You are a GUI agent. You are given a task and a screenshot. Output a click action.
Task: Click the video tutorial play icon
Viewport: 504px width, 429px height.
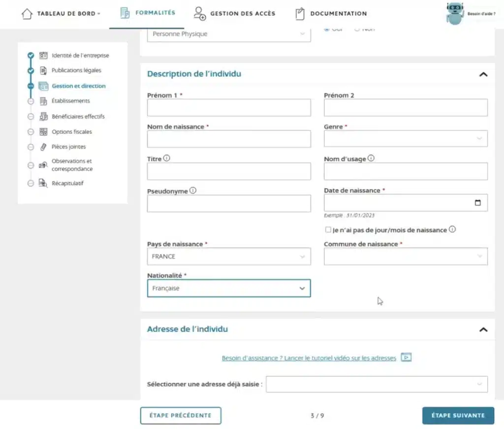click(x=406, y=358)
